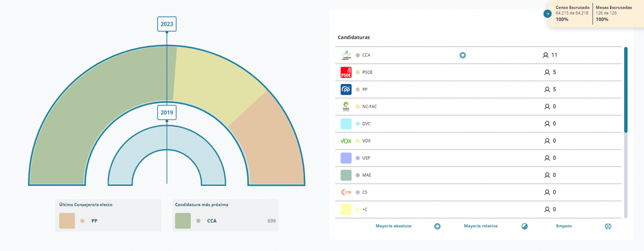Click the round arrow button beside Censo Escrutado
This screenshot has height=251, width=644.
tap(547, 13)
